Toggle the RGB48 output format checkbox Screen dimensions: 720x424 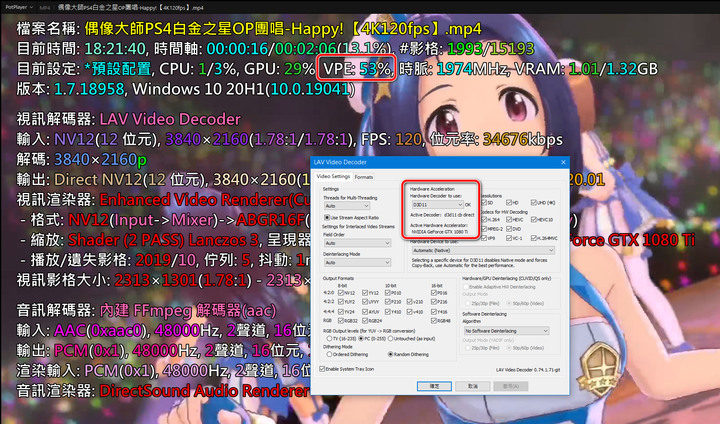(434, 321)
